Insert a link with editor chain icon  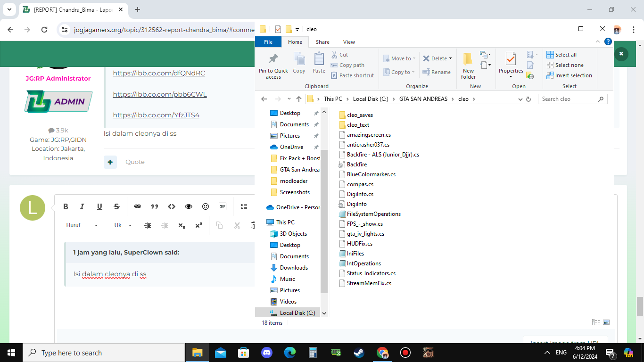pyautogui.click(x=138, y=206)
